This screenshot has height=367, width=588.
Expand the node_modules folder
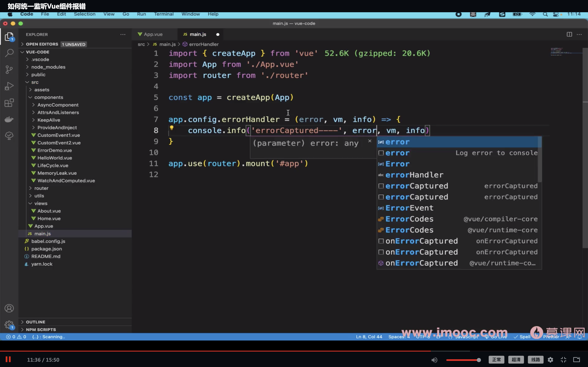48,67
